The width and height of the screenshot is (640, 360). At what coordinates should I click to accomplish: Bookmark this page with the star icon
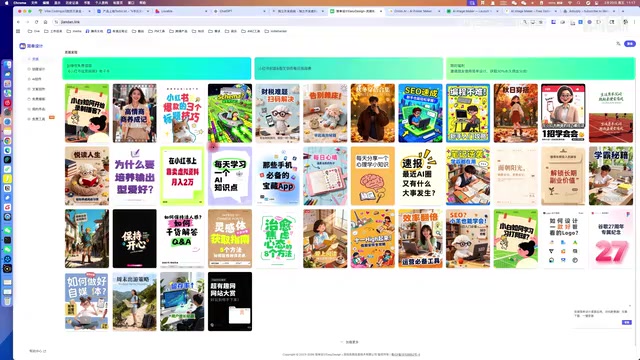tap(541, 22)
